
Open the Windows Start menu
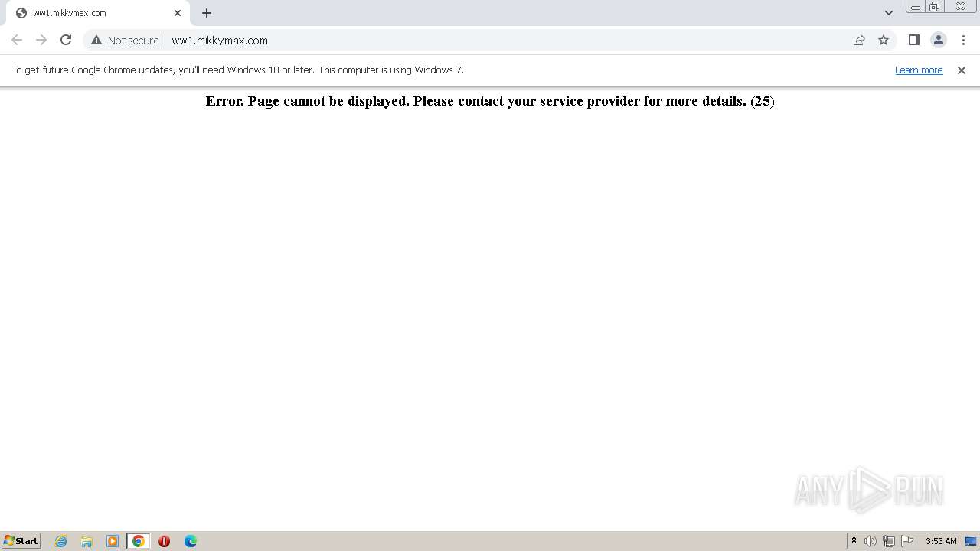[21, 540]
